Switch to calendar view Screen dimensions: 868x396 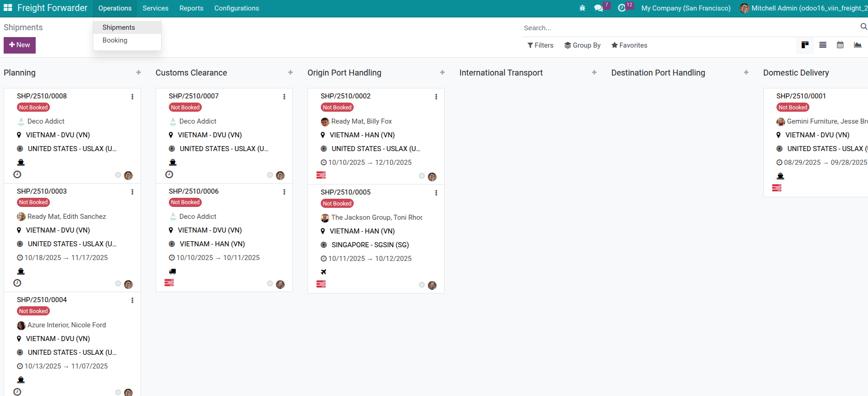840,45
